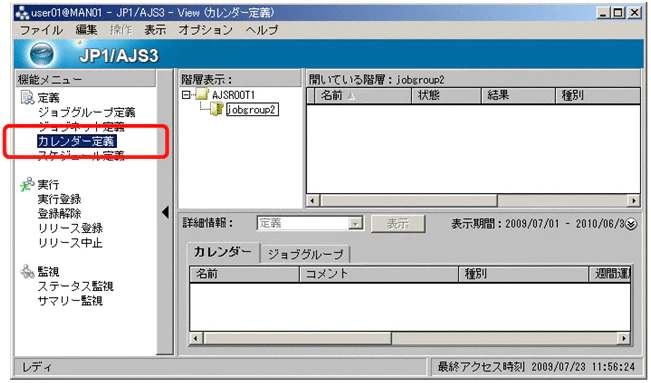Expand the 表示期間 chevron button
Image resolution: width=651 pixels, height=383 pixels.
[x=631, y=224]
